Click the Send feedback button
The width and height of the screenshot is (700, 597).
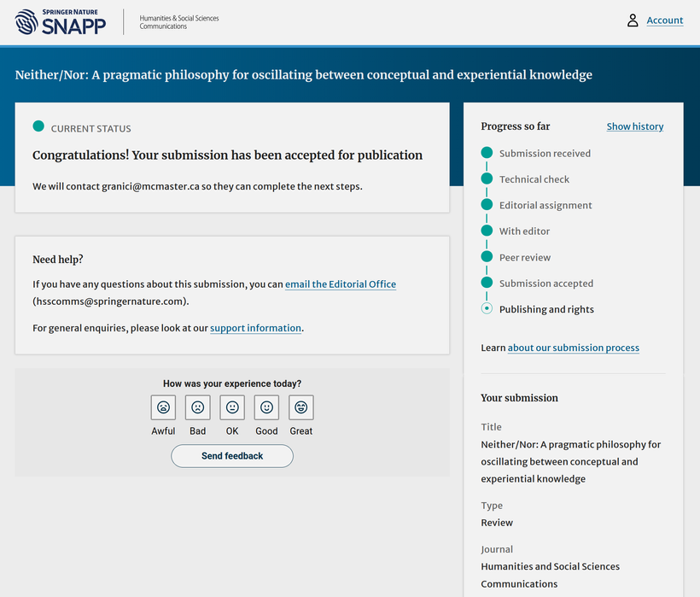point(232,456)
